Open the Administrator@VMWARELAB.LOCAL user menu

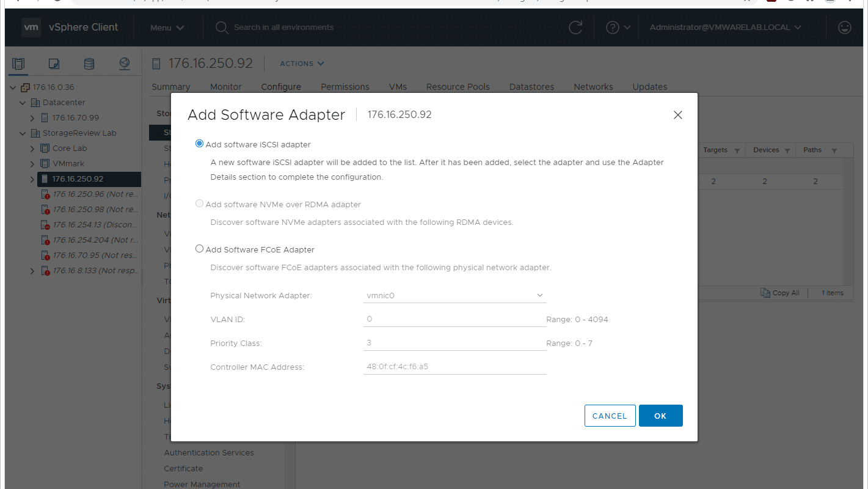click(x=725, y=28)
